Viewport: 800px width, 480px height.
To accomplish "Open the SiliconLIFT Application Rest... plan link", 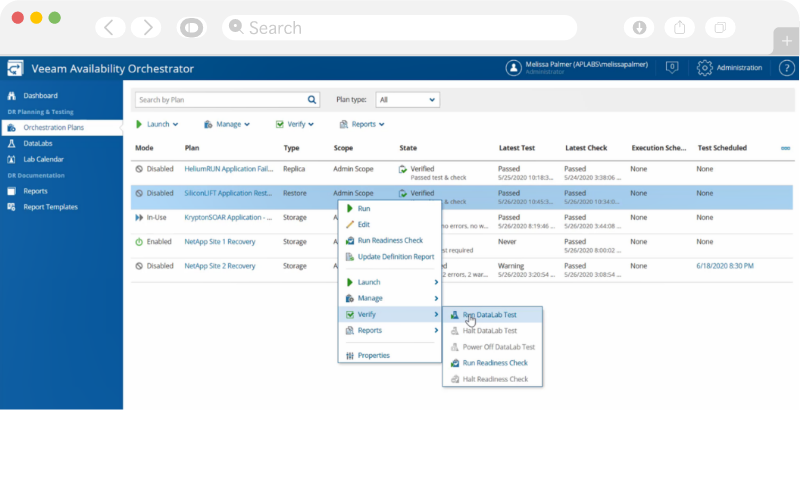I will (x=228, y=193).
